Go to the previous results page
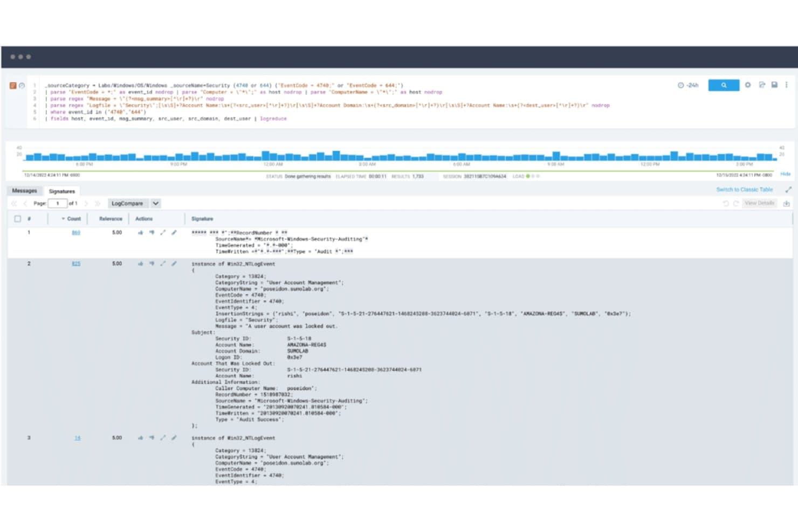The width and height of the screenshot is (798, 532). coord(25,204)
